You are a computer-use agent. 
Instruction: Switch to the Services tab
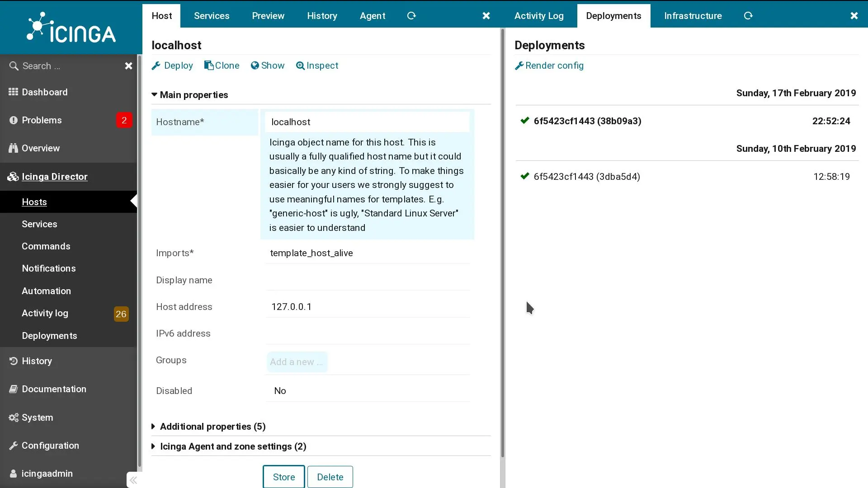click(x=212, y=16)
